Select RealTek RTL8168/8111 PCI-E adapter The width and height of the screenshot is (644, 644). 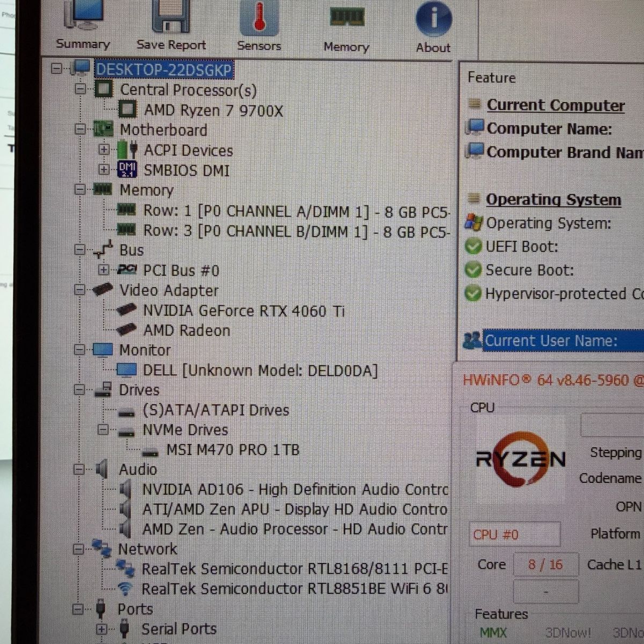click(x=295, y=569)
